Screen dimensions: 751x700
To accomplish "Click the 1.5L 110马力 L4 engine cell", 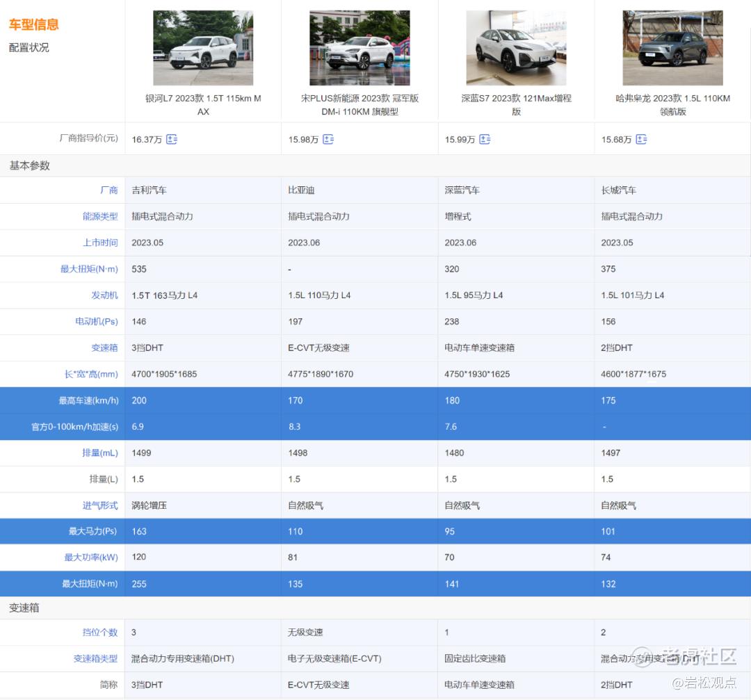I will tap(319, 295).
